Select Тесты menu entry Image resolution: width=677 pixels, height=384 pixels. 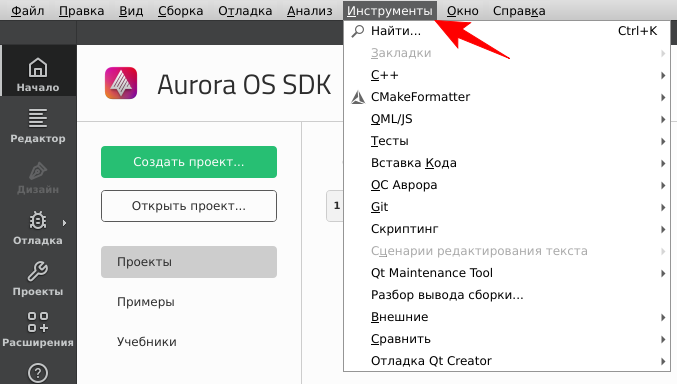(x=507, y=141)
